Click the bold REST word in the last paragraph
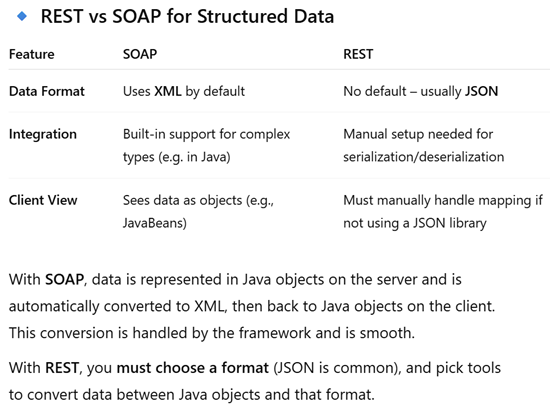Screen dimensions: 550x414 [62, 368]
